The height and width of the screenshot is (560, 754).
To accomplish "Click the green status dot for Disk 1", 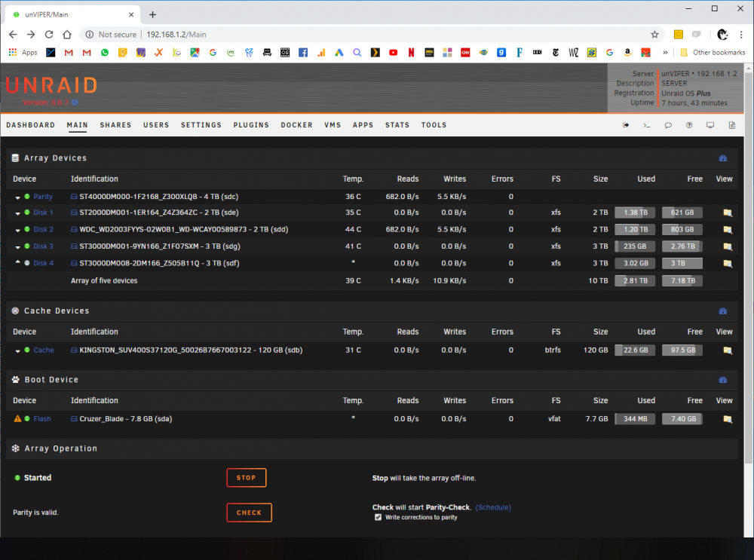I will [27, 212].
